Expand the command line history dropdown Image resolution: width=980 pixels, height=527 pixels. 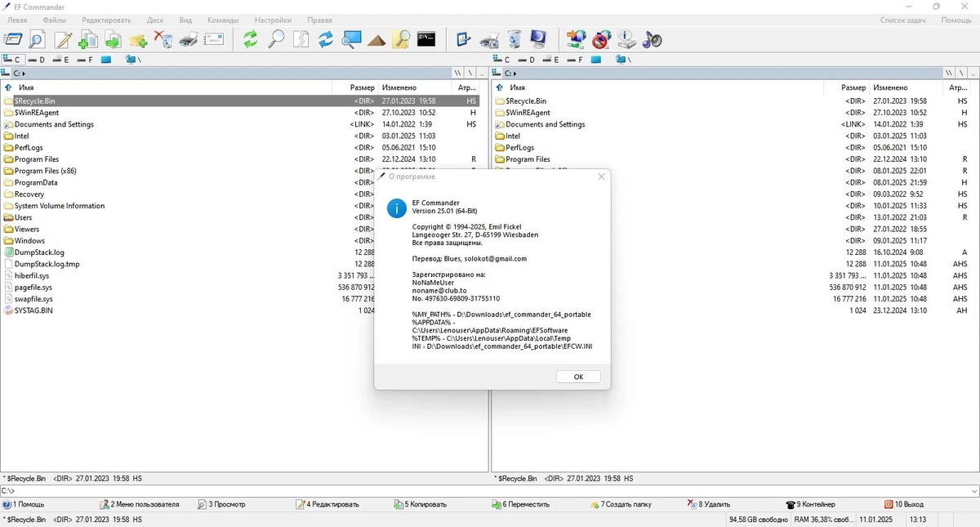click(x=973, y=491)
